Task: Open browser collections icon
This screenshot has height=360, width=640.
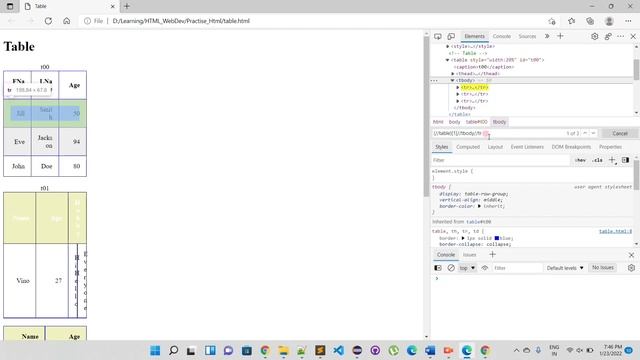Action: point(590,21)
